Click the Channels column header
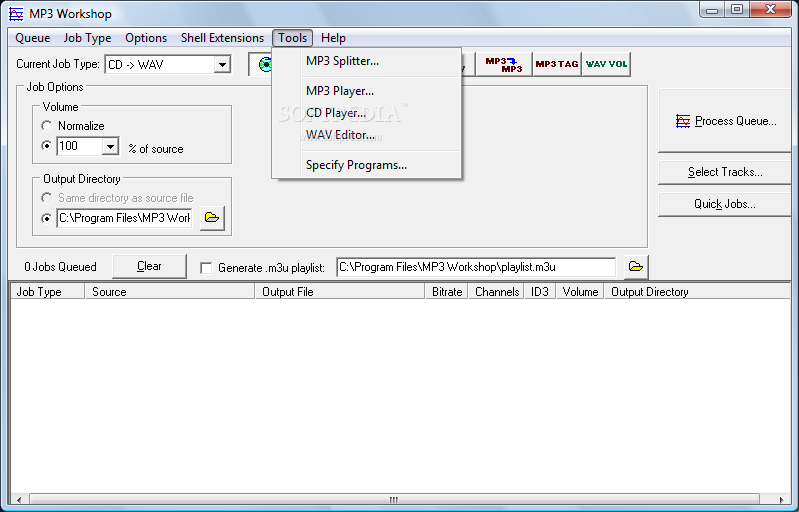Screen dimensions: 799x512 coord(496,292)
